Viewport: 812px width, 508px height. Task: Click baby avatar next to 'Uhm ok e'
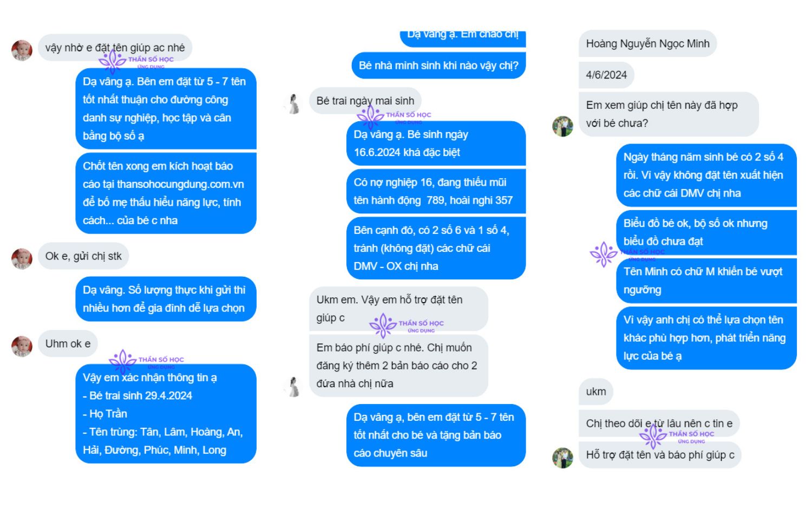click(22, 346)
